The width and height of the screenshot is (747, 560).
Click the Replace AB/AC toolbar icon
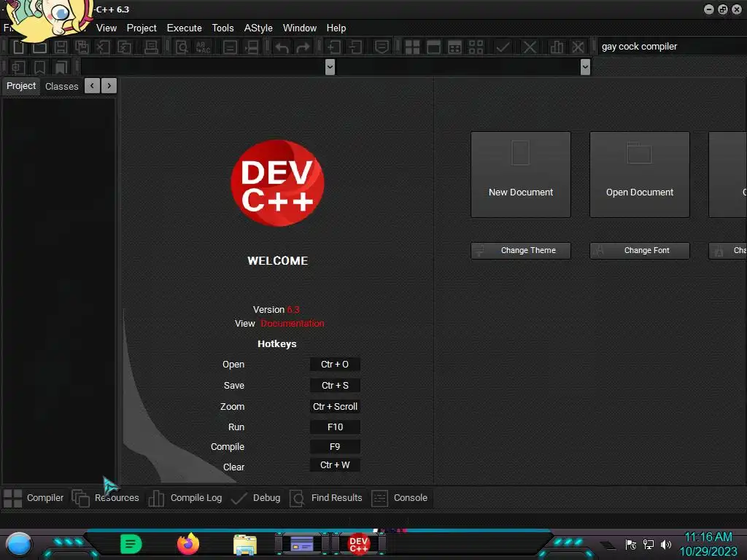click(203, 47)
